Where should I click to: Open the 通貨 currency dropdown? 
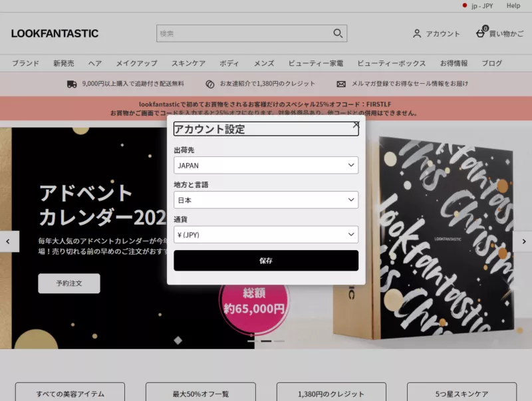(x=265, y=234)
